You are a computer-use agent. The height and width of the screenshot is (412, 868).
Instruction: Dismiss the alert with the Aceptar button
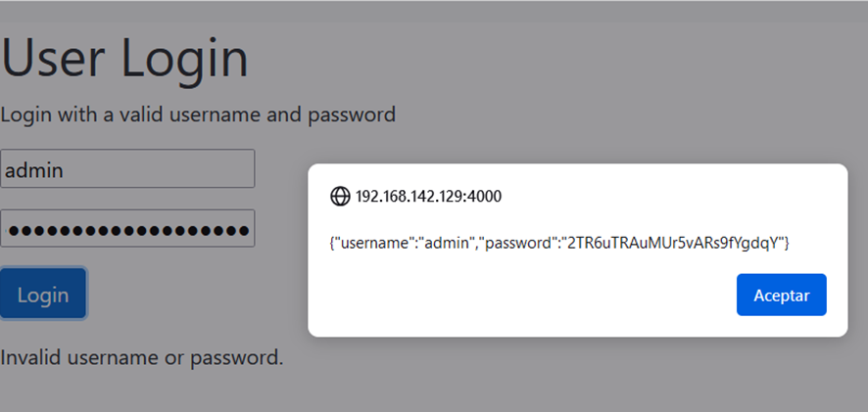click(x=781, y=295)
